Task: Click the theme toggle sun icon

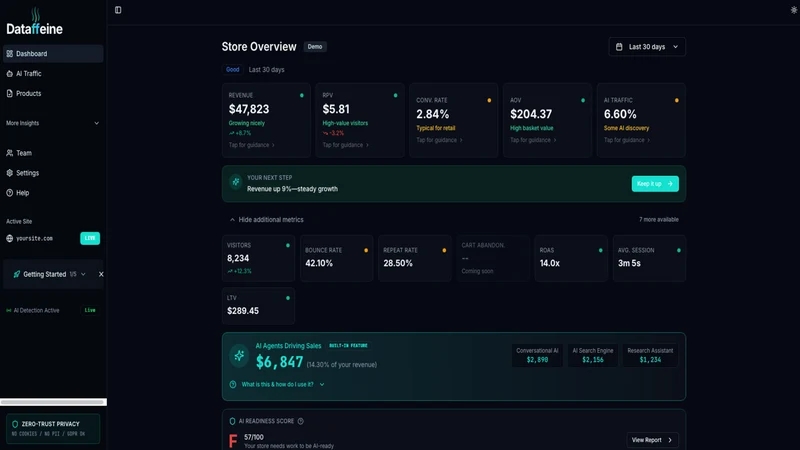Action: [x=794, y=10]
